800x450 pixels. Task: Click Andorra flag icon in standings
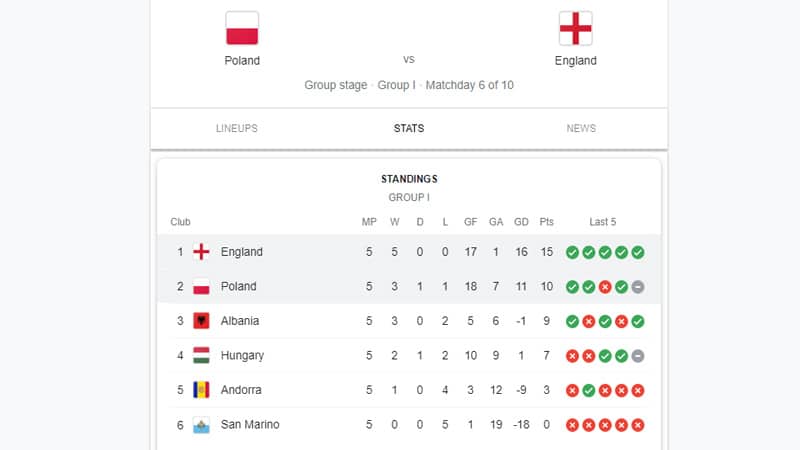(201, 390)
